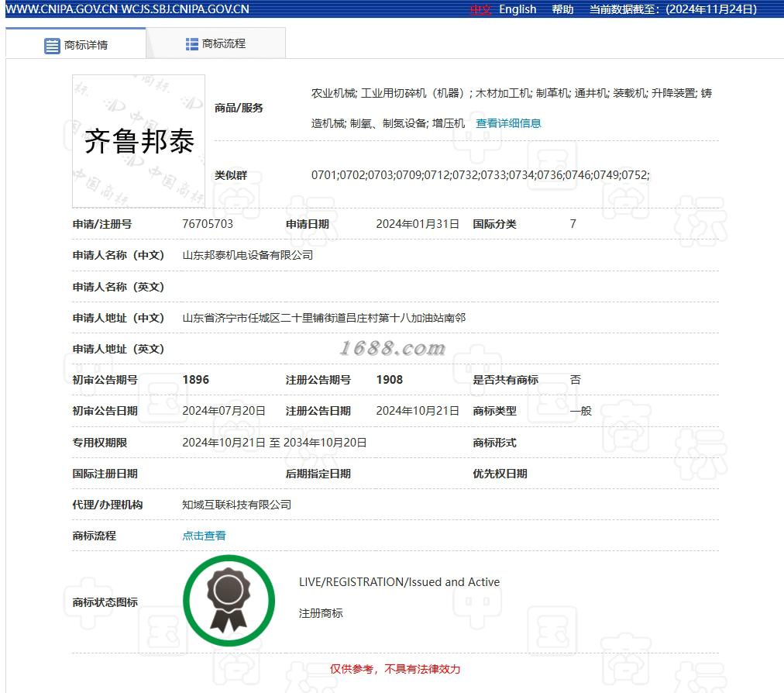Select application date 2024年01月31日
Viewport: 784px width, 693px height.
(418, 224)
